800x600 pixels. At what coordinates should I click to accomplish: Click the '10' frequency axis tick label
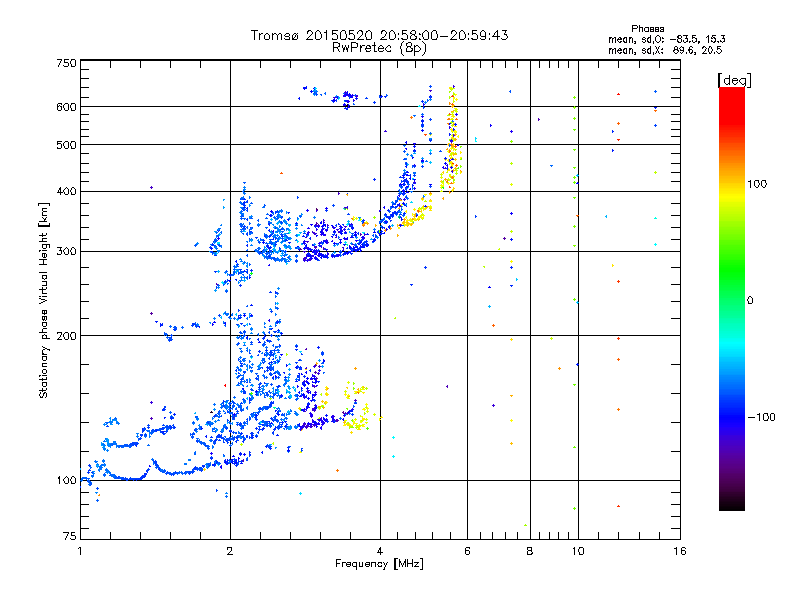[578, 551]
